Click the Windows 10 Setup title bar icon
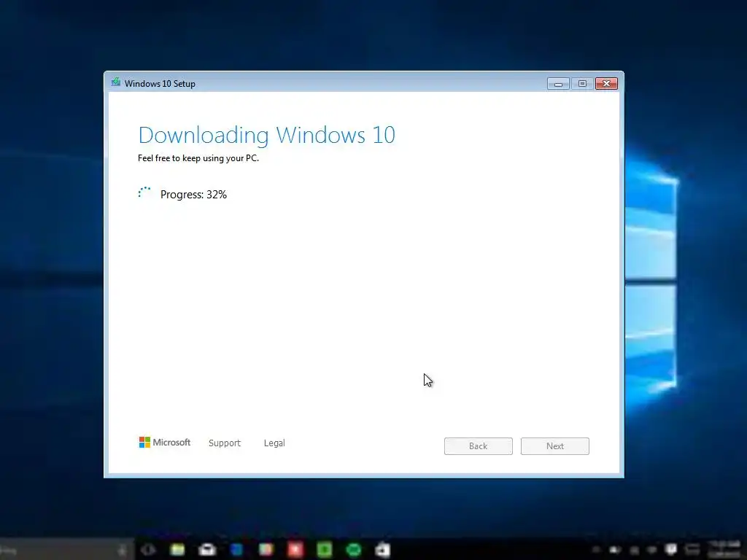747x560 pixels. pos(116,82)
